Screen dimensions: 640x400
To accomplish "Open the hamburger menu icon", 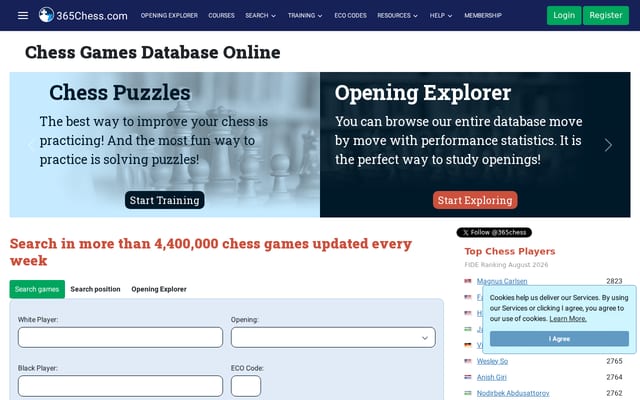I will point(23,16).
